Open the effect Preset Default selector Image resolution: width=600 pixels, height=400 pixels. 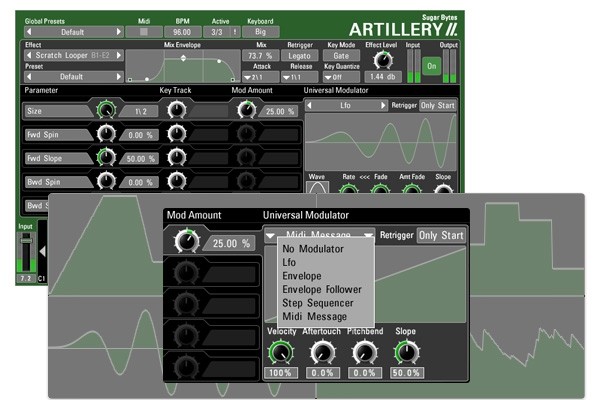click(x=73, y=77)
